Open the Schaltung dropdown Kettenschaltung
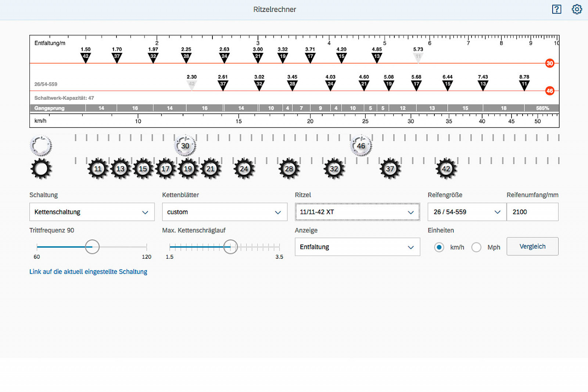The width and height of the screenshot is (588, 392). click(92, 212)
